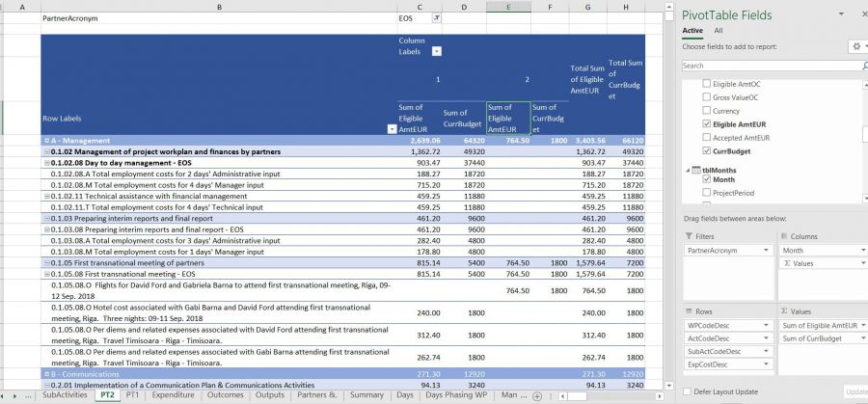868x404 pixels.
Task: Select cell with PartnerAcronym label
Action: click(219, 18)
